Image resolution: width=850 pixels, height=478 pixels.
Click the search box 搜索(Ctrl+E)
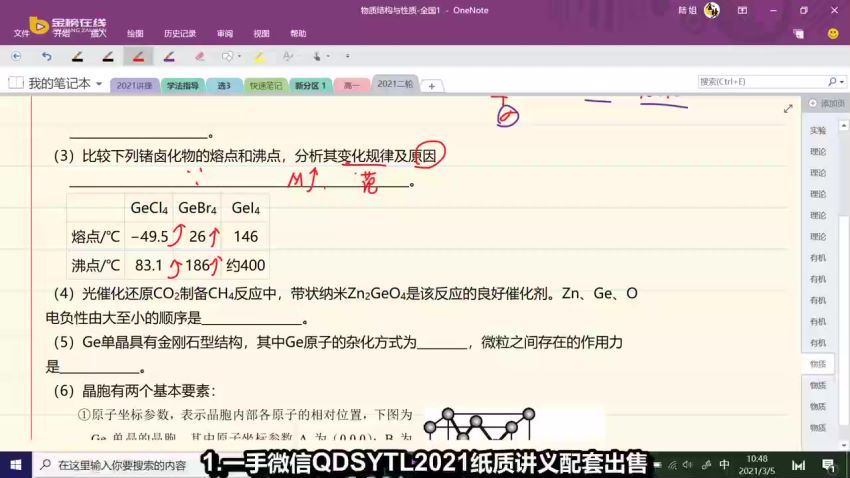tap(762, 82)
